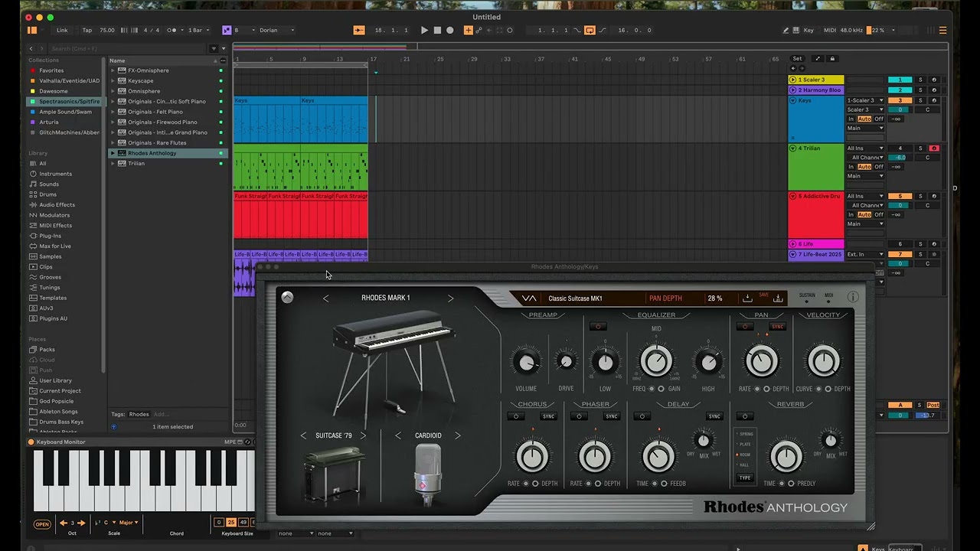Click the Preamp Volume knob
Image resolution: width=980 pixels, height=551 pixels.
pos(525,361)
